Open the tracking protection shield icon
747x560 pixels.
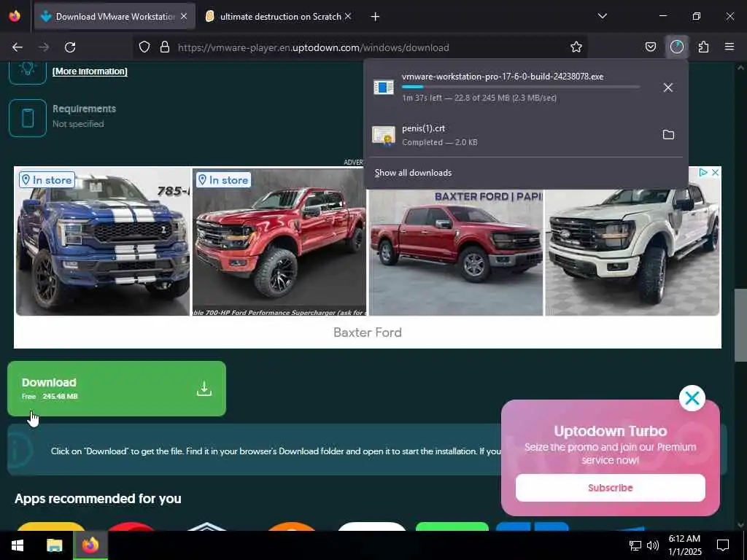144,47
